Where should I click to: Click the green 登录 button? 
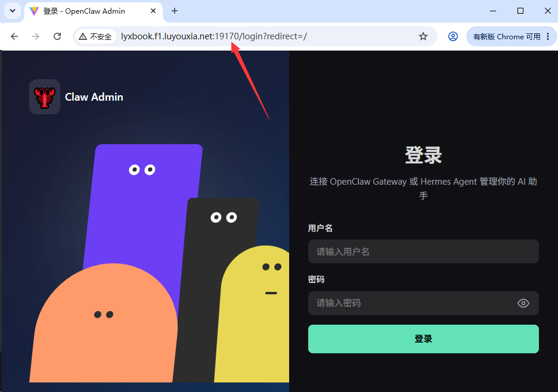[x=423, y=338]
